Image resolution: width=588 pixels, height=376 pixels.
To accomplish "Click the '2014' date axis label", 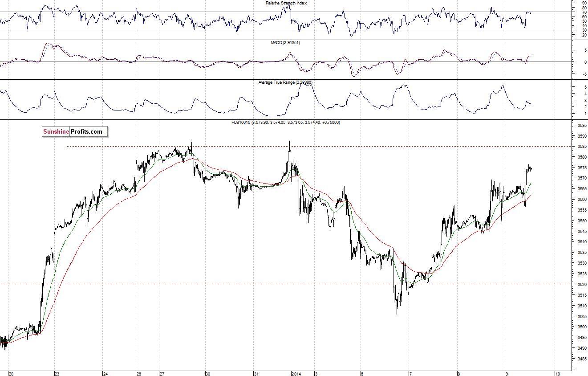I will (x=296, y=374).
